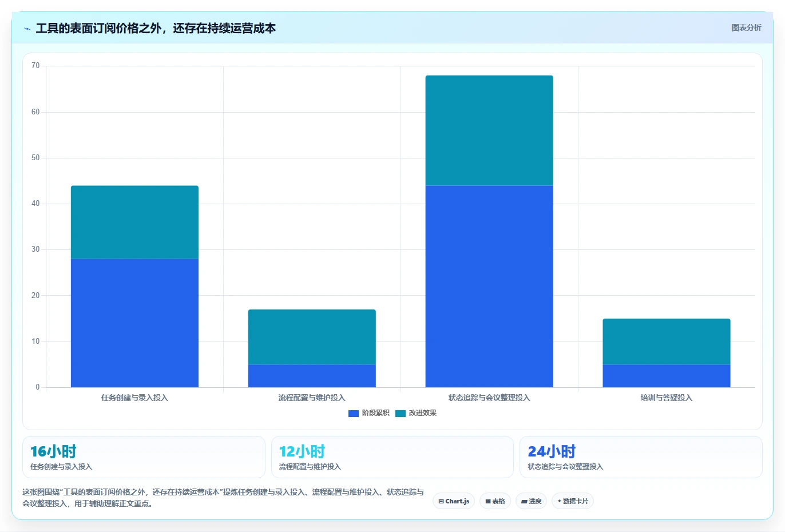
Task: Click the 图表分析 label in header
Action: [746, 27]
